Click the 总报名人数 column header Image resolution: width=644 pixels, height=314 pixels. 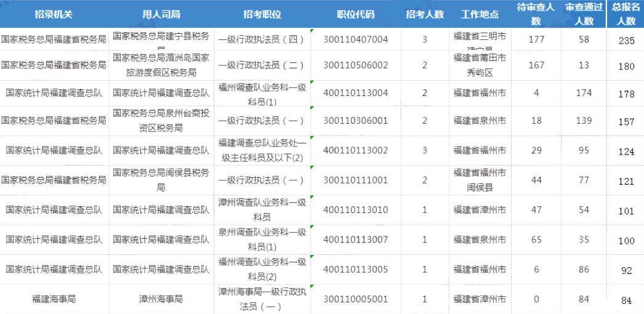(x=626, y=14)
